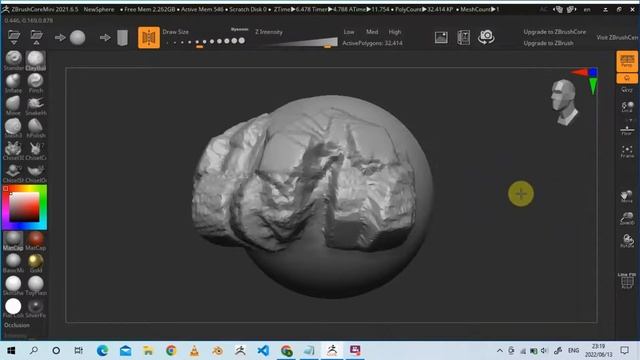Set Draw Size to the largest dot

[242, 40]
